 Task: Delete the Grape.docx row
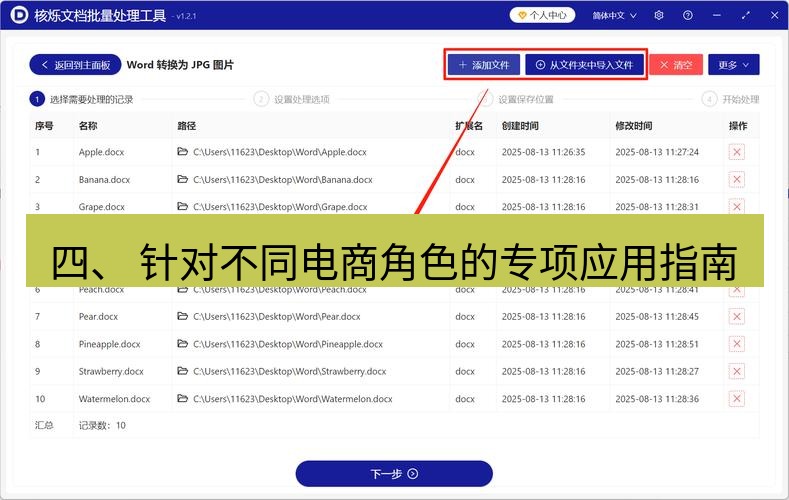[736, 206]
